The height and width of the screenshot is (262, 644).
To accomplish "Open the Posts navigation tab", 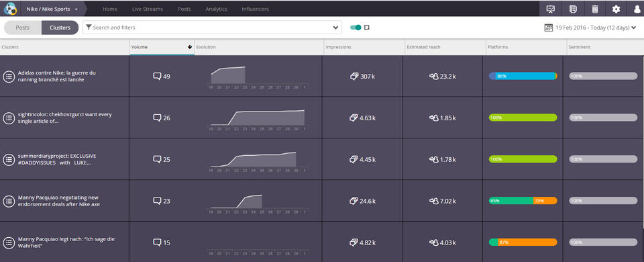I will 184,9.
